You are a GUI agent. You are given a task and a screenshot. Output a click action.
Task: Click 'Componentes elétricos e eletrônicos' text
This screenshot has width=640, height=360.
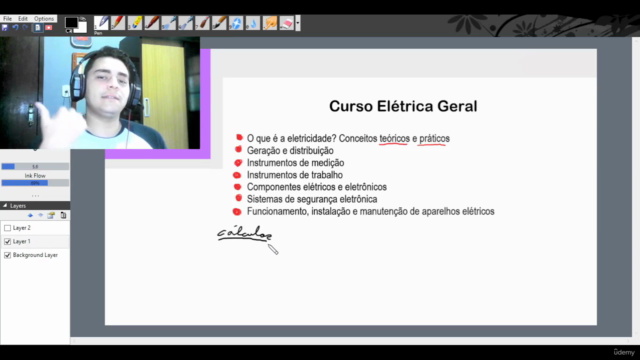(x=317, y=187)
